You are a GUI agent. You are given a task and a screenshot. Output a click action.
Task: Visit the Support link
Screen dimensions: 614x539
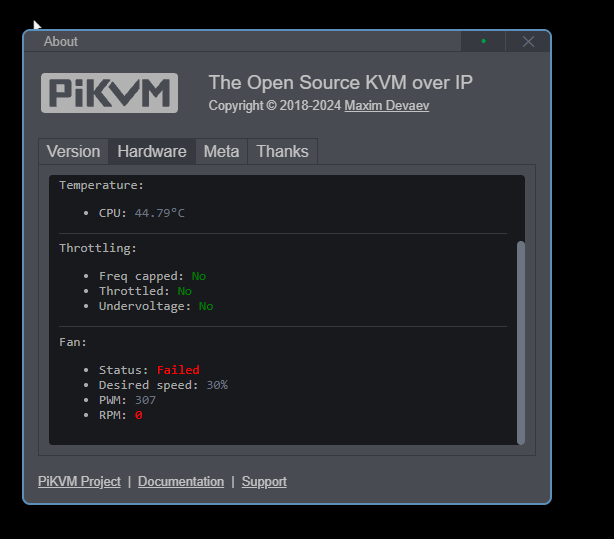[264, 481]
